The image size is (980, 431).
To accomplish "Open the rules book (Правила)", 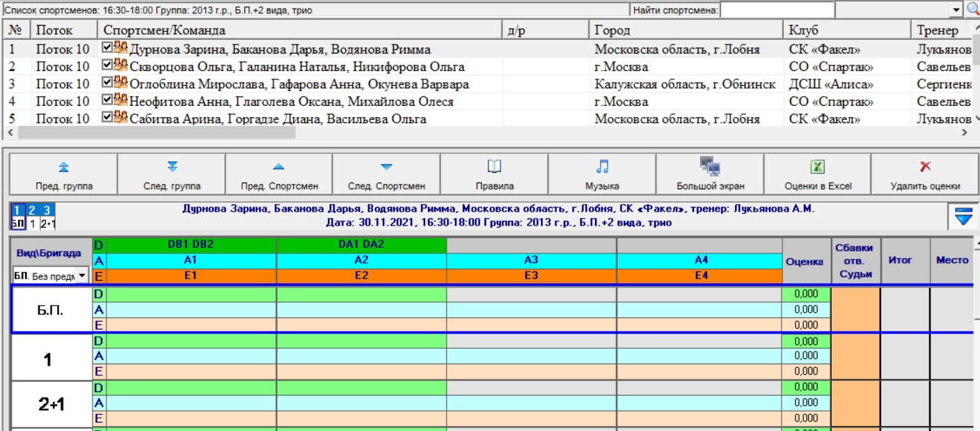I will coord(494,174).
